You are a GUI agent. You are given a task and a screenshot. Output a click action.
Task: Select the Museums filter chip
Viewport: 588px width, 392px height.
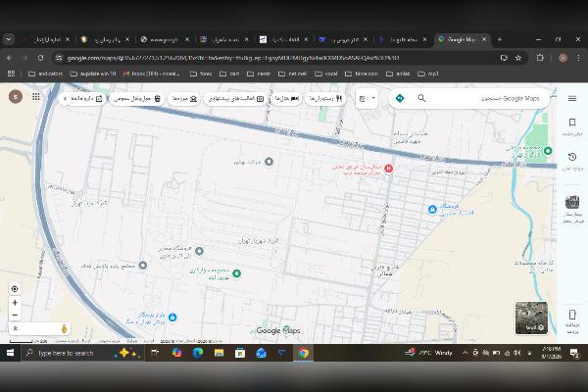pyautogui.click(x=184, y=98)
